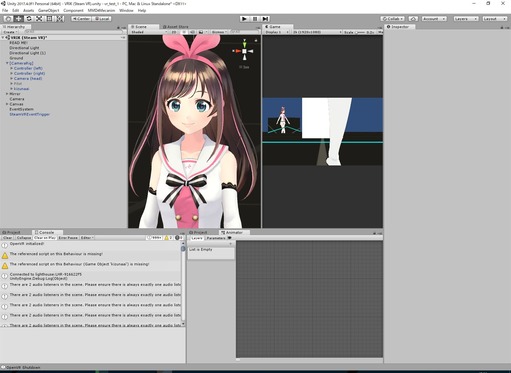The height and width of the screenshot is (373, 511).
Task: Open the cloud services panel
Action: [413, 19]
